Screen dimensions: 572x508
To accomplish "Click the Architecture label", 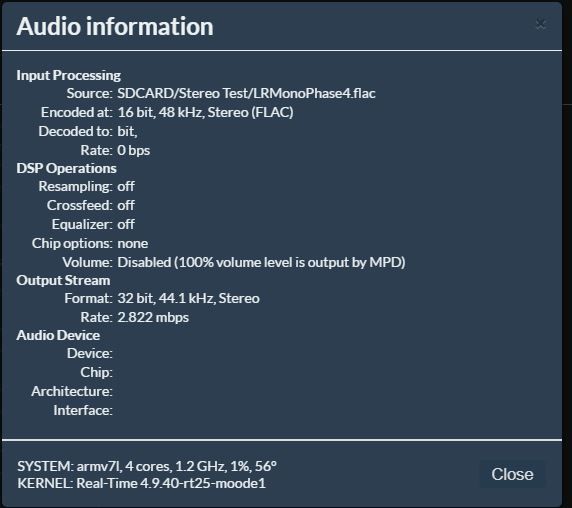I will pyautogui.click(x=72, y=391).
